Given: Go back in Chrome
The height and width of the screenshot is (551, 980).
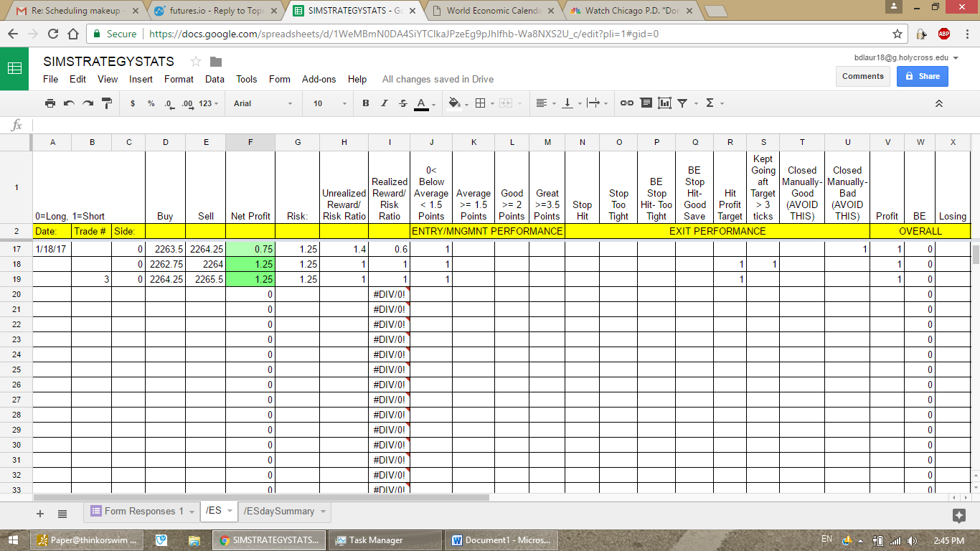Looking at the screenshot, I should point(14,34).
